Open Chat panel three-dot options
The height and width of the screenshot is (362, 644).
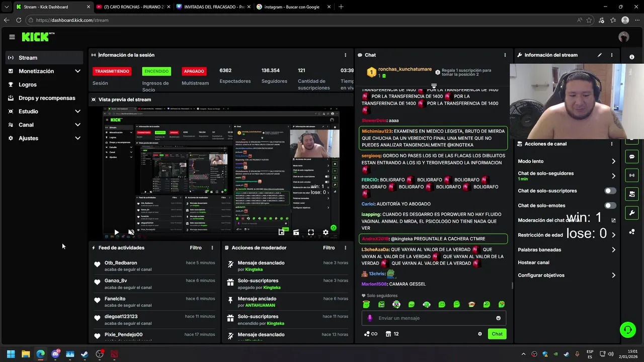pos(505,55)
